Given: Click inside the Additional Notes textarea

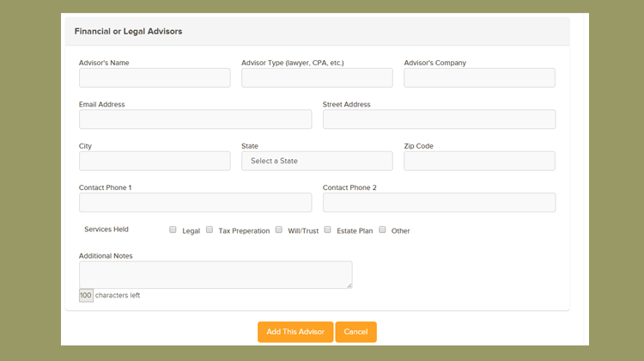Looking at the screenshot, I should coord(215,274).
